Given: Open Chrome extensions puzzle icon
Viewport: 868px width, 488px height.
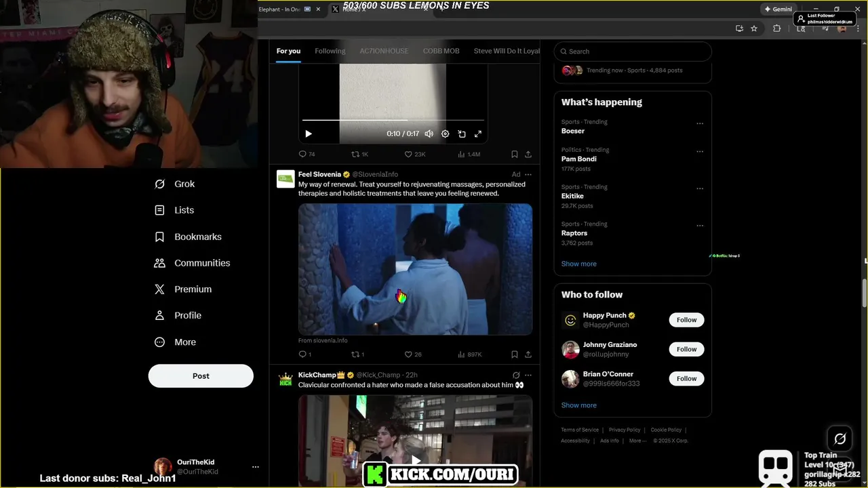Looking at the screenshot, I should 777,28.
